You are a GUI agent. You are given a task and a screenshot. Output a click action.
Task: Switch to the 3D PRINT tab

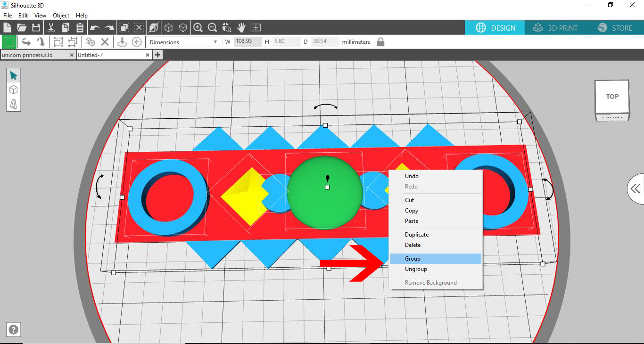coord(555,28)
